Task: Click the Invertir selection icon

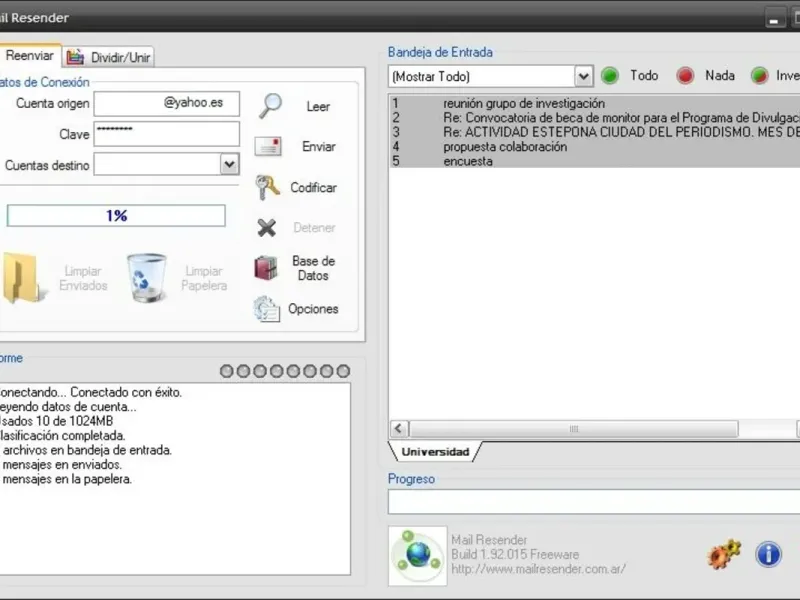Action: (x=759, y=76)
